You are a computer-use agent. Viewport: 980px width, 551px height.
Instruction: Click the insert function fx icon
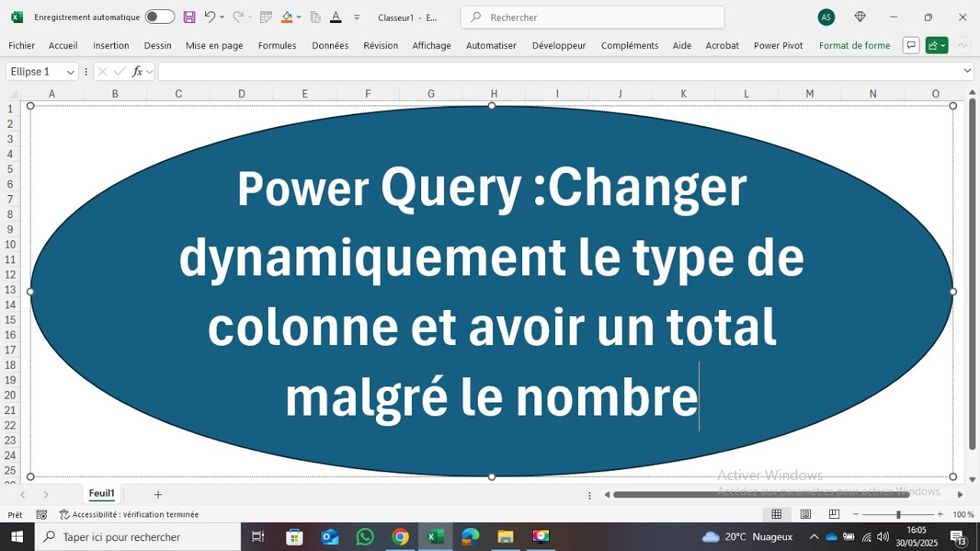137,71
